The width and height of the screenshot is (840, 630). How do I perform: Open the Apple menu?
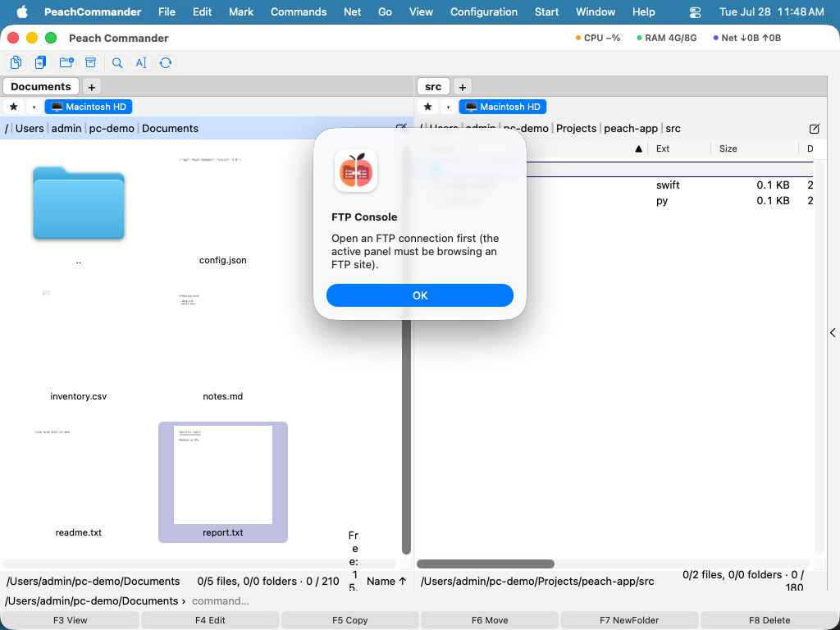point(22,11)
